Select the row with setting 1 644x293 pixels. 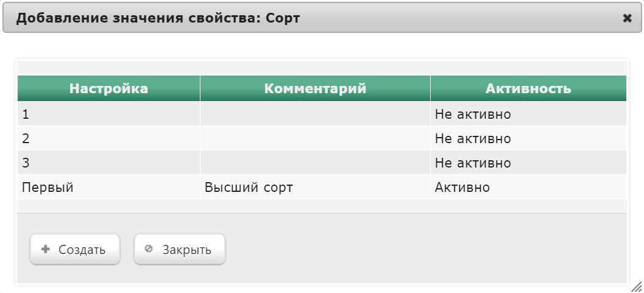tap(322, 114)
